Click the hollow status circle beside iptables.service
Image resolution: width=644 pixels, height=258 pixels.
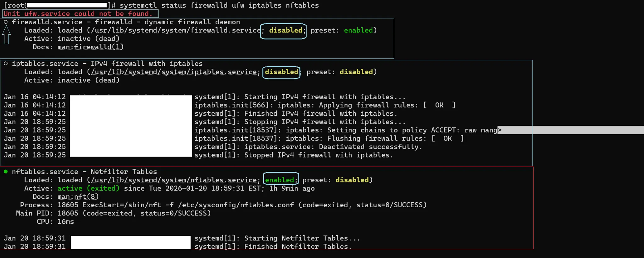tap(6, 64)
